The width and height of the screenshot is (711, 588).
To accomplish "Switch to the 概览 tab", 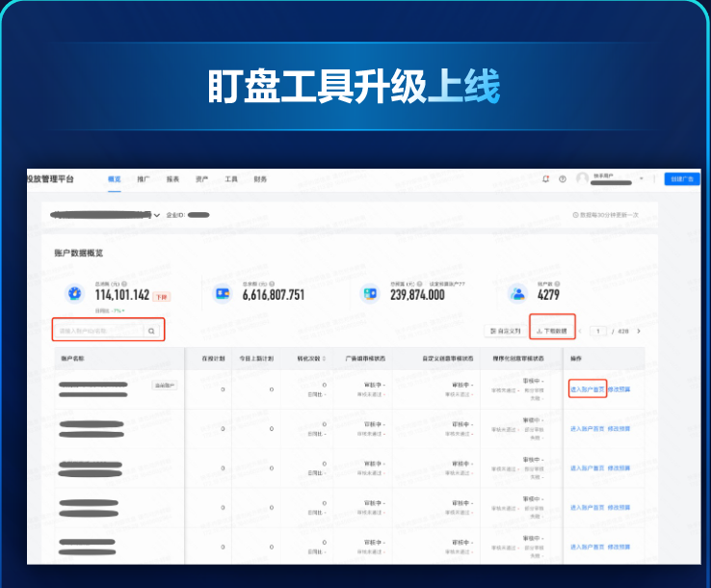I will tap(115, 179).
